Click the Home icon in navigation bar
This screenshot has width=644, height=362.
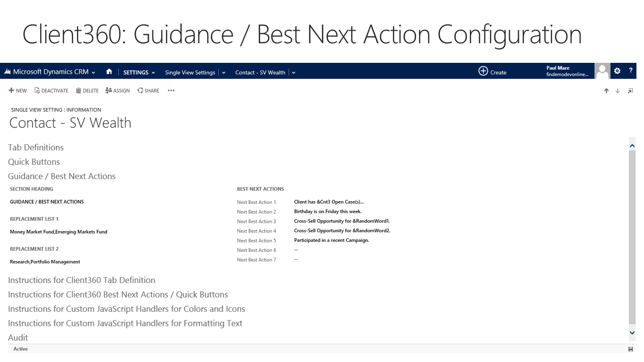109,72
